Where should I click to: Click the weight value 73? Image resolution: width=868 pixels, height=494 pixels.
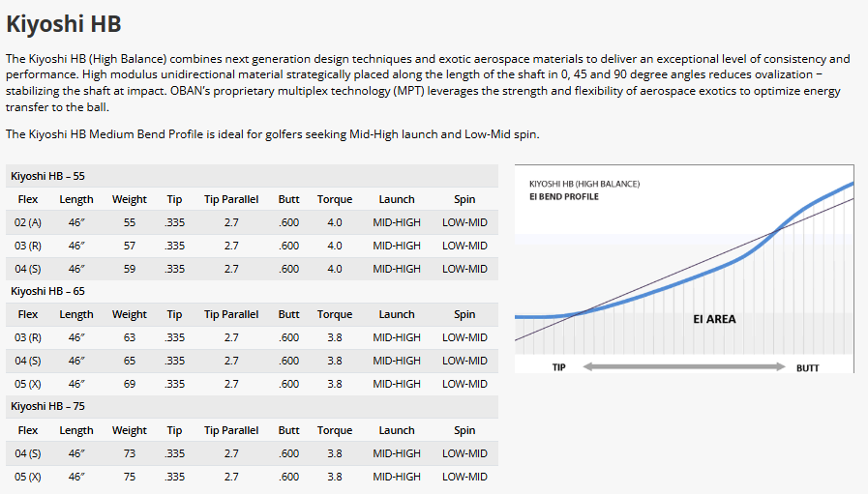click(129, 453)
